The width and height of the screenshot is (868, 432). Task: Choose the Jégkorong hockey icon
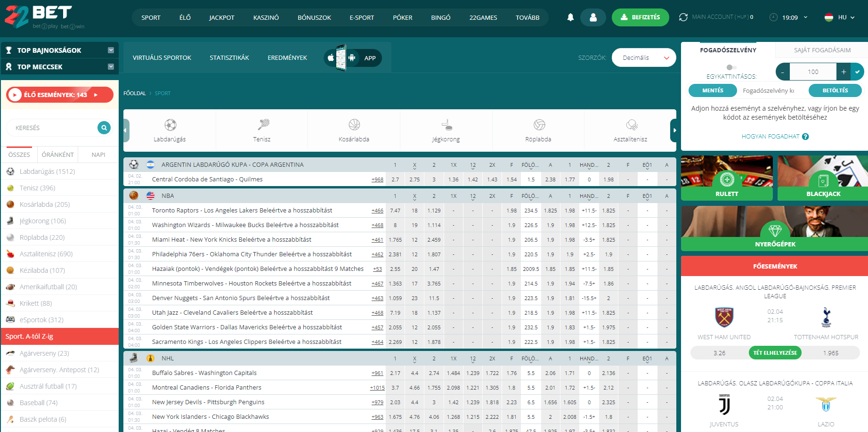tap(446, 125)
